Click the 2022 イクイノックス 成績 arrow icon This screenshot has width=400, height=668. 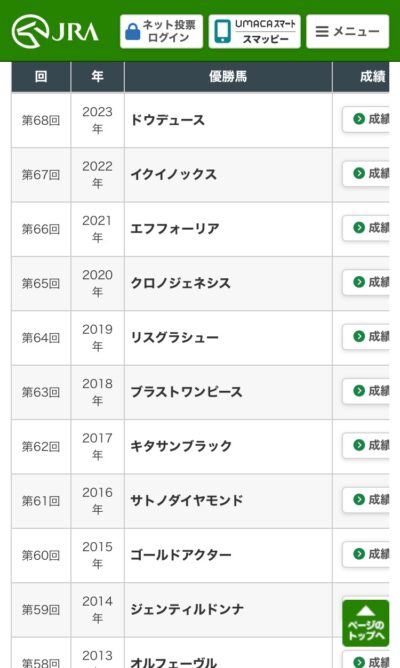coord(359,173)
